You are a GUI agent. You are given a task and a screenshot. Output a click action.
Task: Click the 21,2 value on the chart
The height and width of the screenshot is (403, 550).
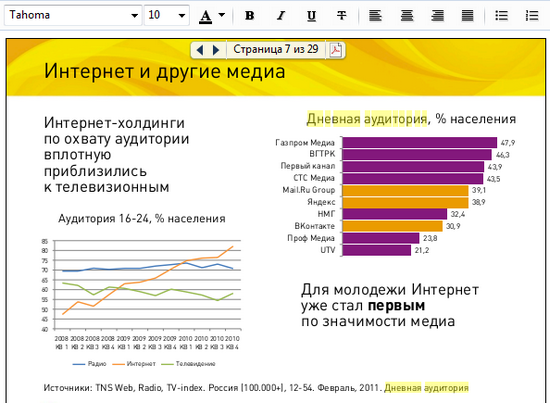(422, 250)
